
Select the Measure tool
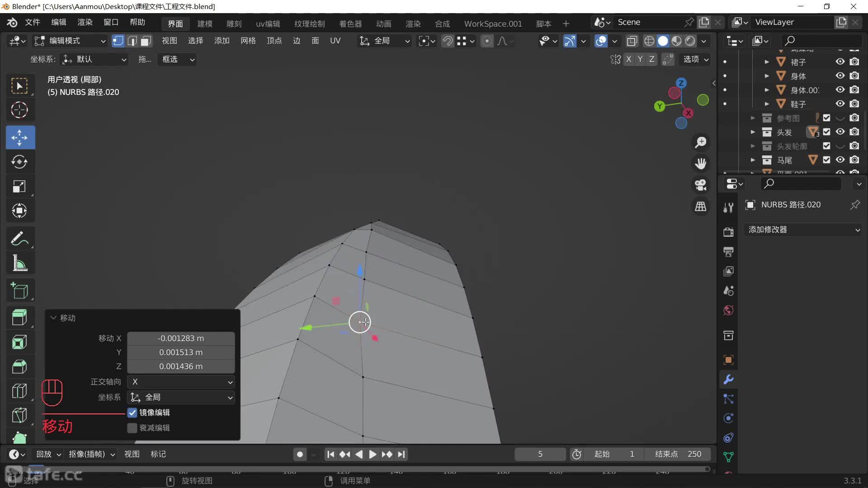[19, 263]
